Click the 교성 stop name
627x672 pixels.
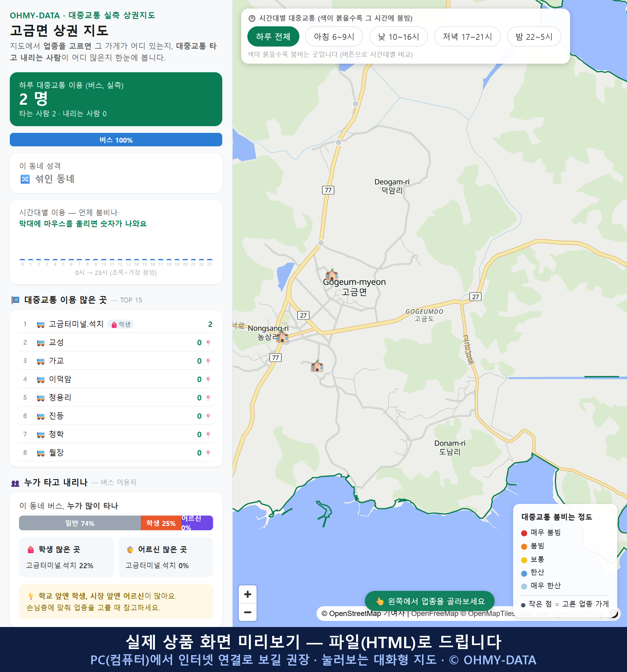(56, 342)
